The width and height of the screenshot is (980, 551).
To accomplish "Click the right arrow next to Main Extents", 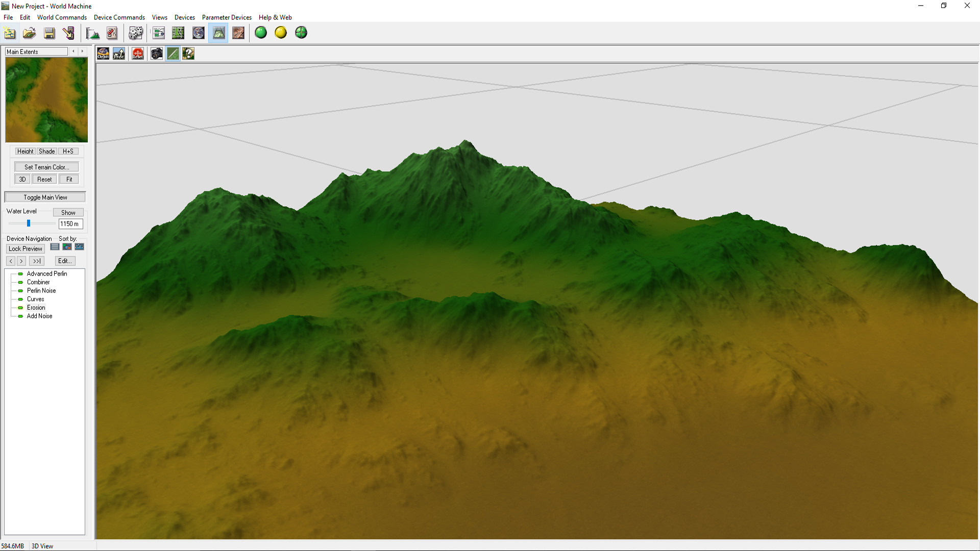I will click(82, 51).
